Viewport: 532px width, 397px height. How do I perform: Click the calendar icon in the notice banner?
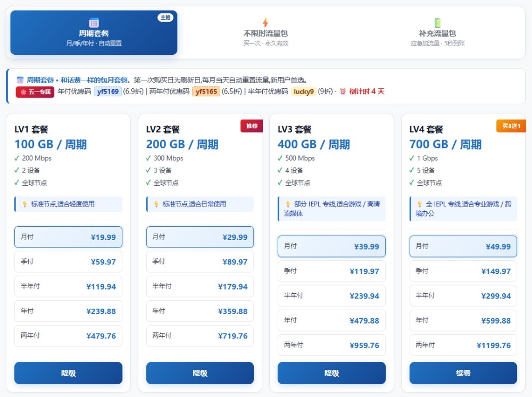point(20,80)
